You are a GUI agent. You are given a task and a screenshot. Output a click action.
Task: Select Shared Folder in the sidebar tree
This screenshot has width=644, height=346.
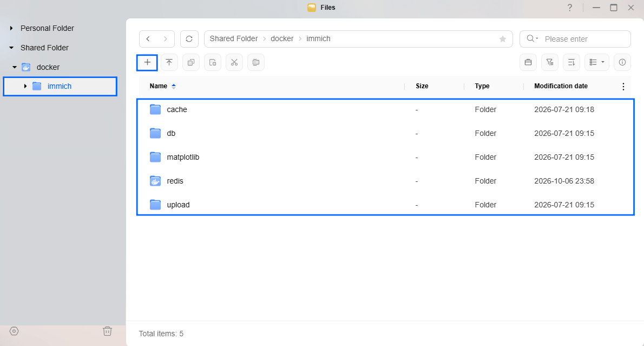pos(44,48)
